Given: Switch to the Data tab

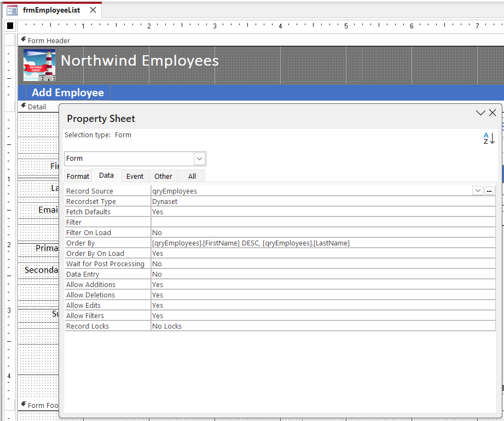Looking at the screenshot, I should pos(106,176).
